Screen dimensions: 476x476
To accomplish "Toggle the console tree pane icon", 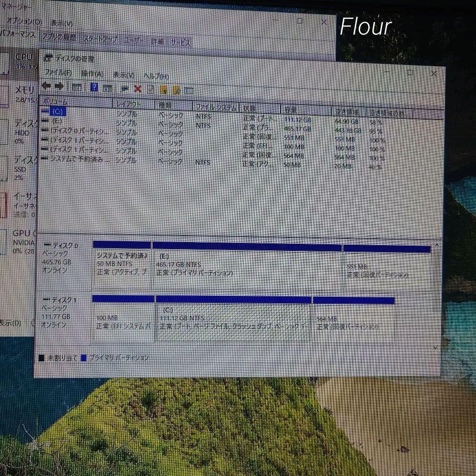I will click(77, 87).
